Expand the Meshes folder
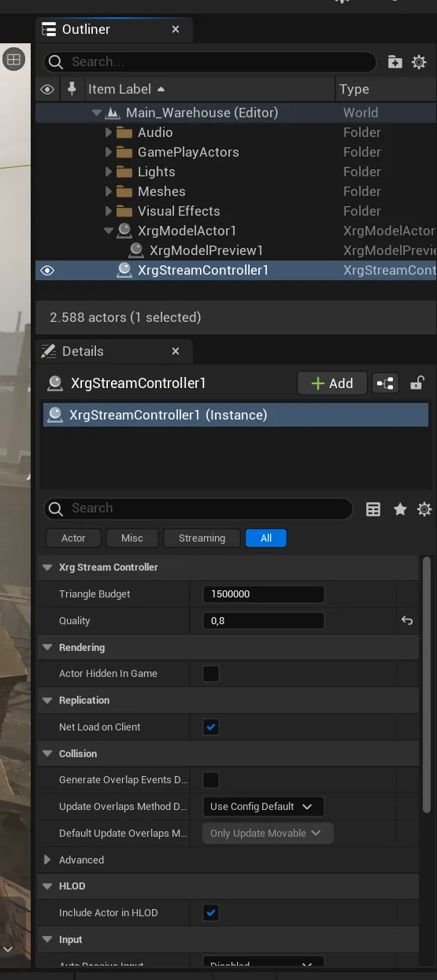The image size is (437, 980). [109, 191]
